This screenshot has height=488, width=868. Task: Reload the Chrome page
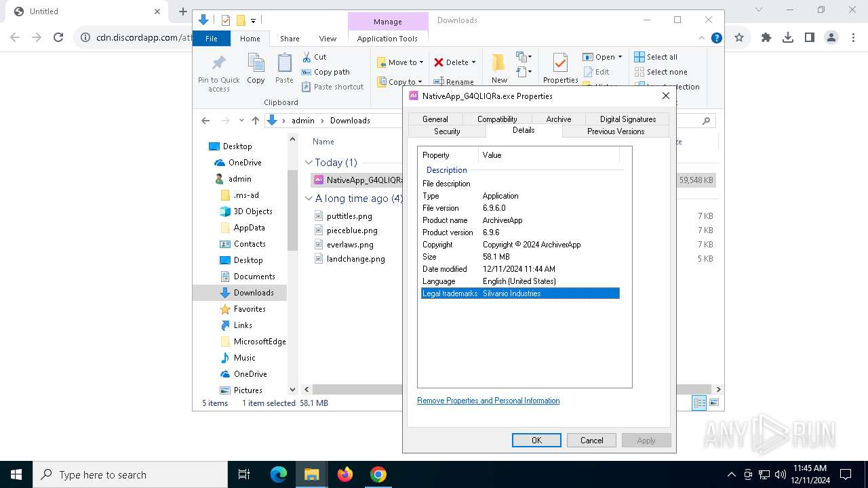pos(58,38)
